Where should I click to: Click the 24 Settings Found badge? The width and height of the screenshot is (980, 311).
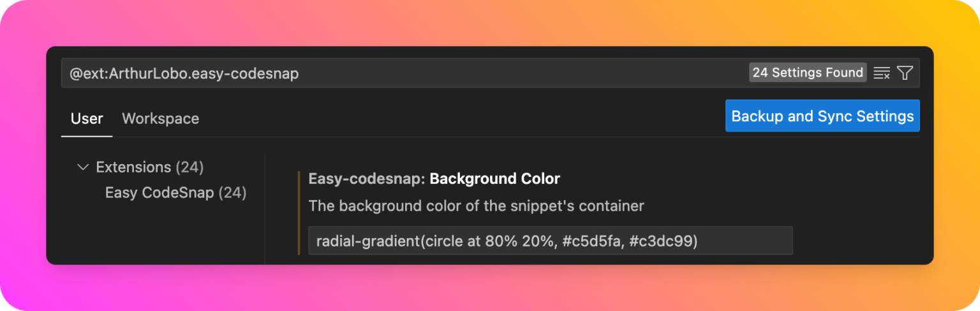(808, 73)
